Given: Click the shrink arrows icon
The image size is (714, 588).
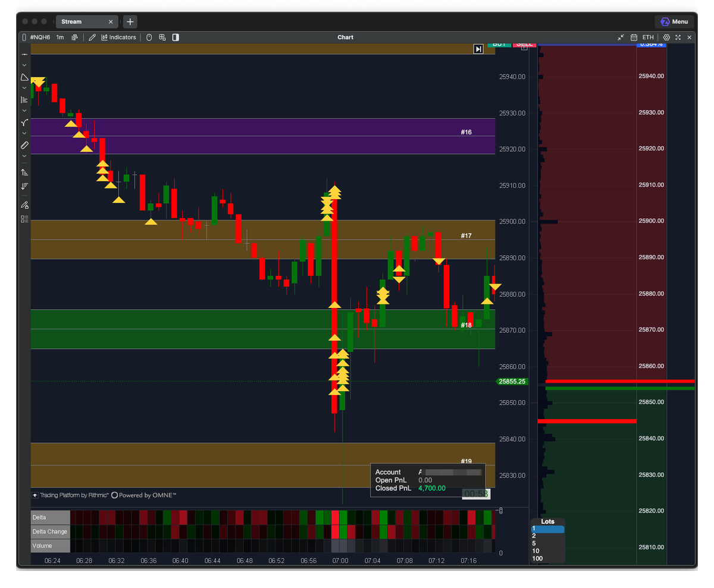Looking at the screenshot, I should (x=621, y=37).
